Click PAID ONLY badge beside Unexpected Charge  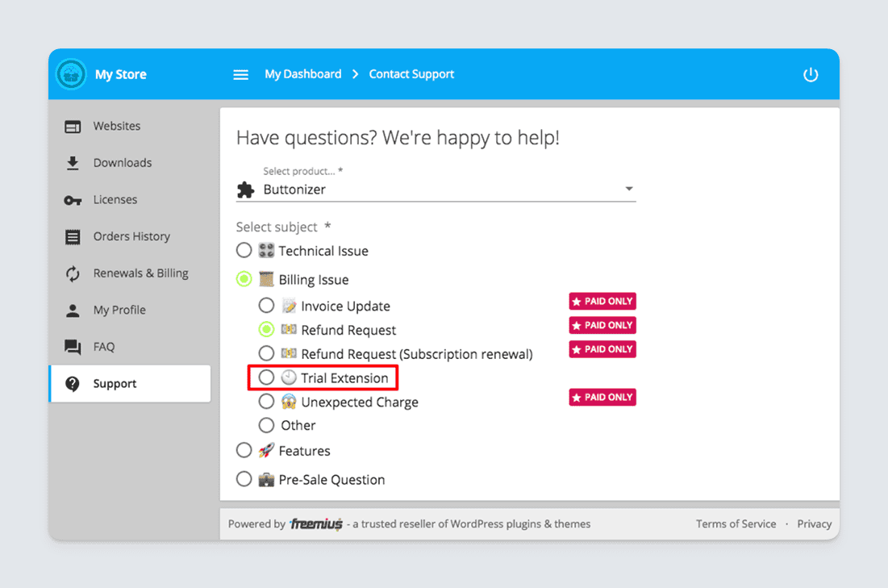click(602, 397)
